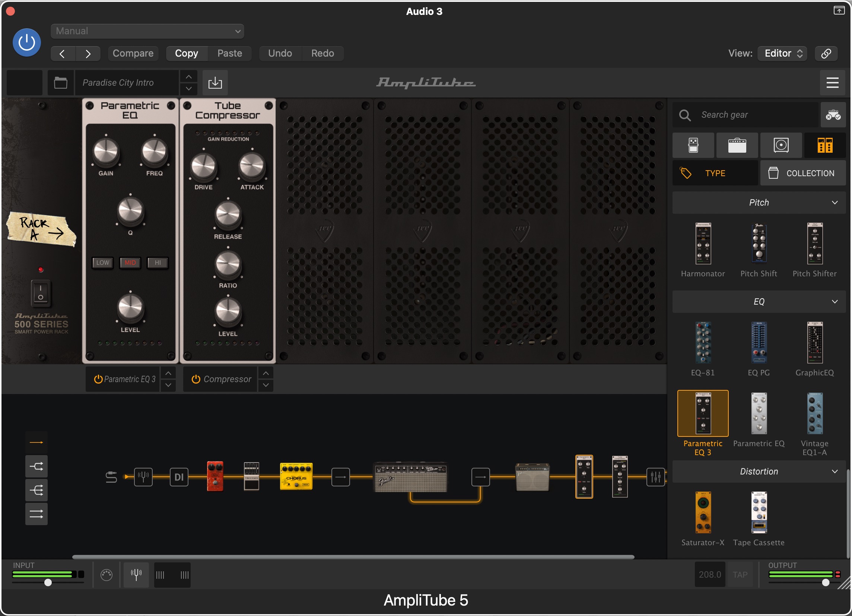Go to previous preset arrow
This screenshot has width=852, height=616.
click(x=63, y=54)
